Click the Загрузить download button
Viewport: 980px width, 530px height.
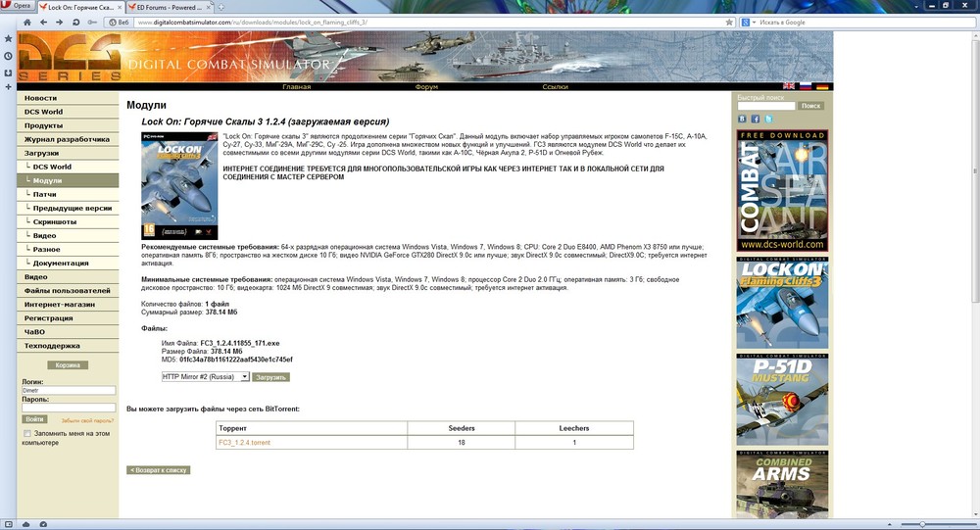point(270,377)
